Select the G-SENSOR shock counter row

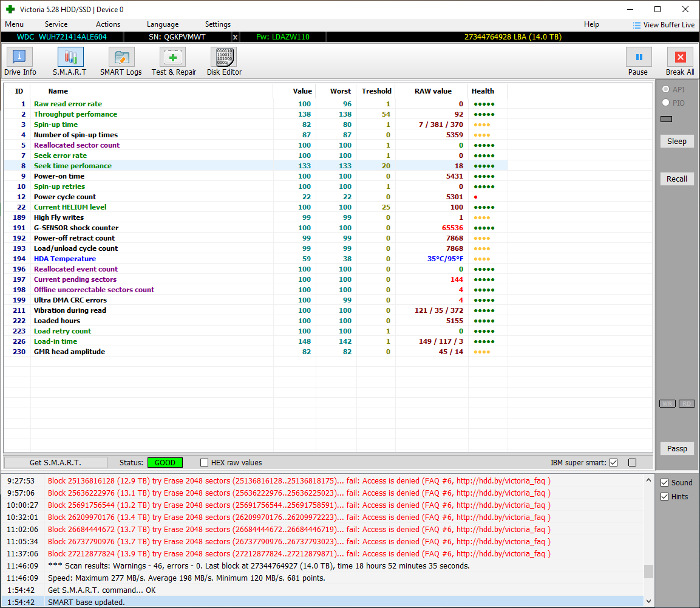pos(256,228)
